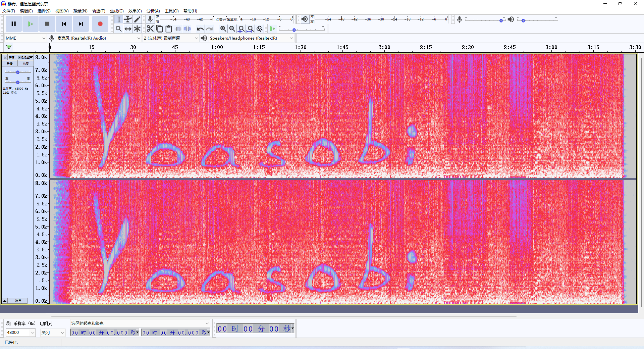Select the asterisk Multi-tool
The image size is (644, 349).
pos(137,29)
